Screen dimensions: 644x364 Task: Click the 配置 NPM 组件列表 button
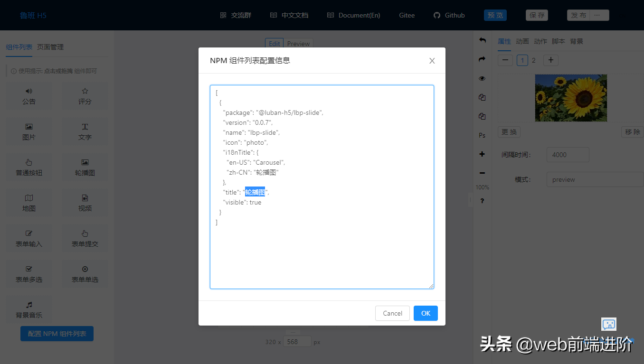57,334
